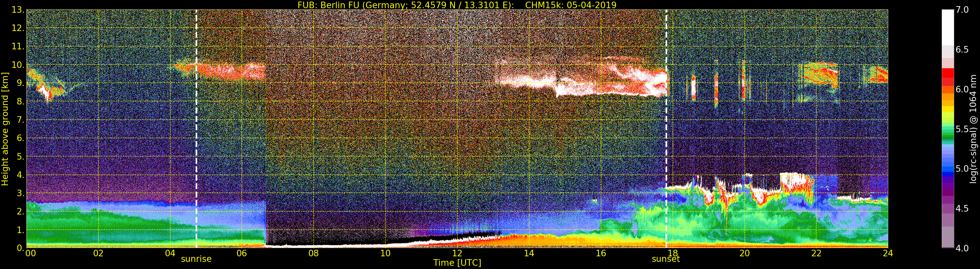Click the height axis tick label 6

[20, 138]
